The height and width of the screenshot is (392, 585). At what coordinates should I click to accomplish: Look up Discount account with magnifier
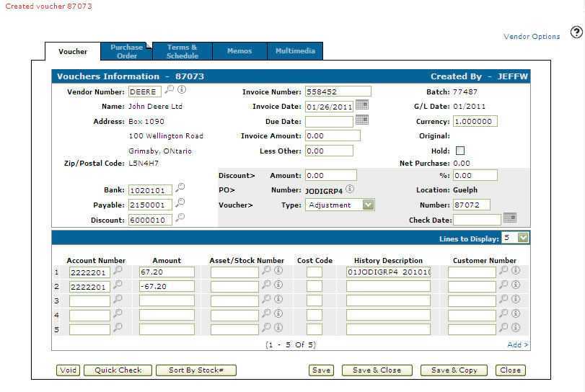[180, 217]
